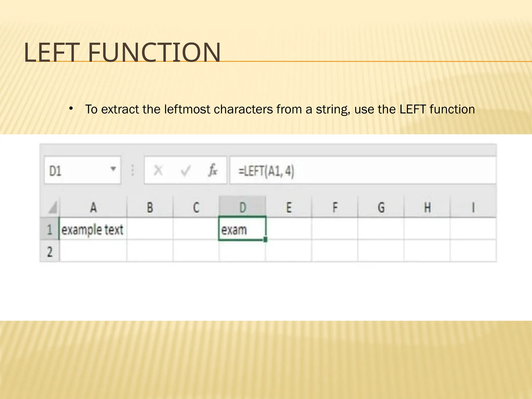532x399 pixels.
Task: Select column G header
Action: point(381,207)
